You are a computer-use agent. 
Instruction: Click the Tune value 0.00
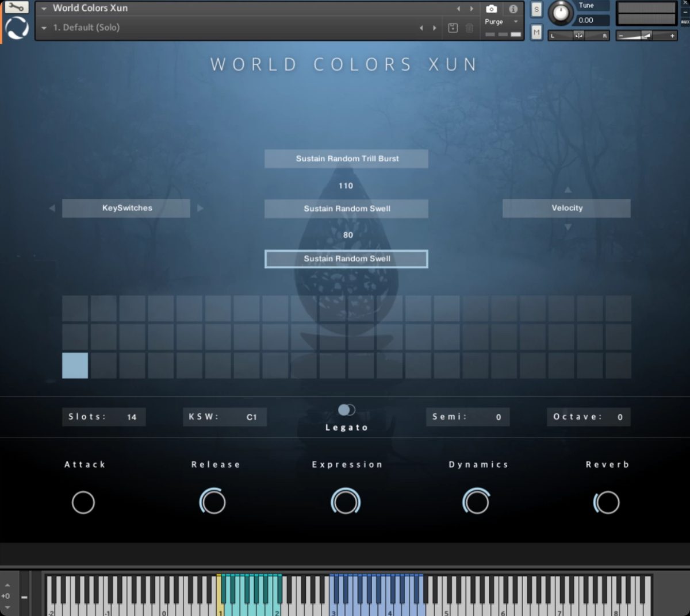point(586,20)
